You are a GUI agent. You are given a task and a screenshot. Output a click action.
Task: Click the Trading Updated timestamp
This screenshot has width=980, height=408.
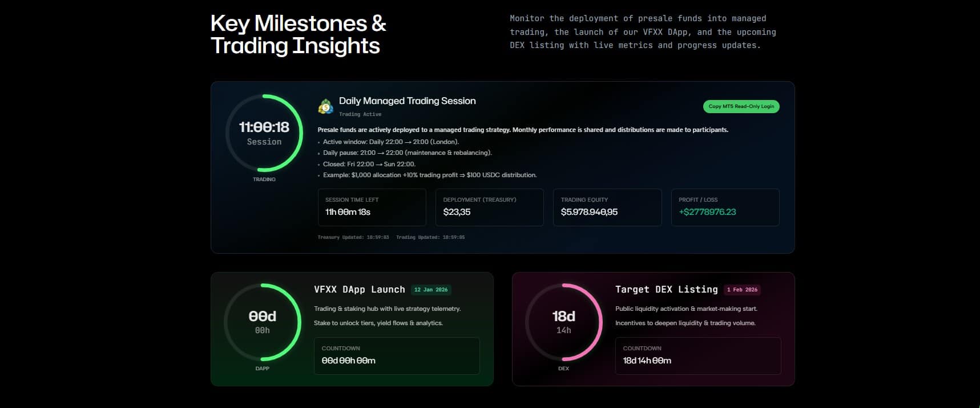(430, 237)
